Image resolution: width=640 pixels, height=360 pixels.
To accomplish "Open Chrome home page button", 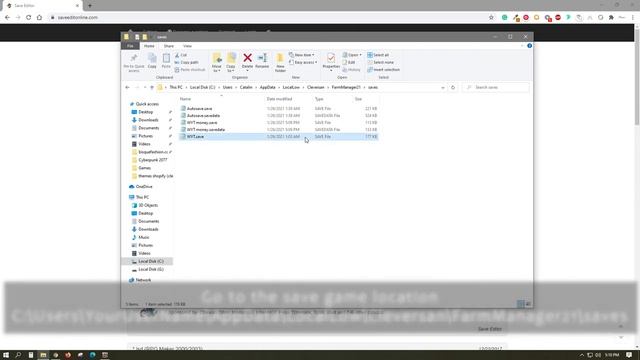I will coord(39,18).
